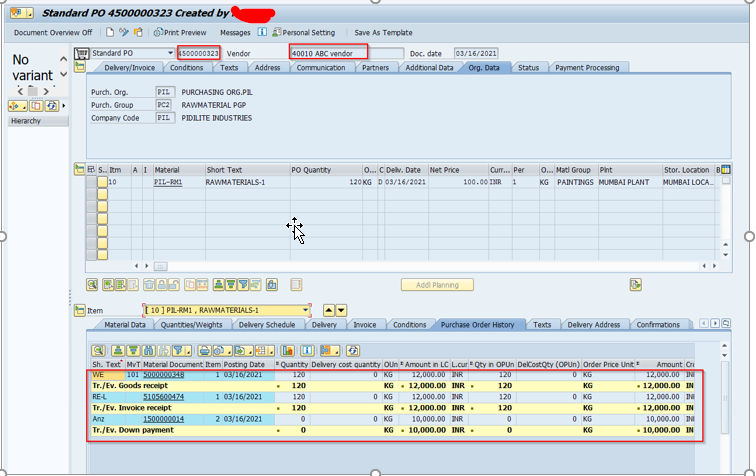756x476 pixels.
Task: Click the item overview details magnifier icon
Action: [92, 285]
